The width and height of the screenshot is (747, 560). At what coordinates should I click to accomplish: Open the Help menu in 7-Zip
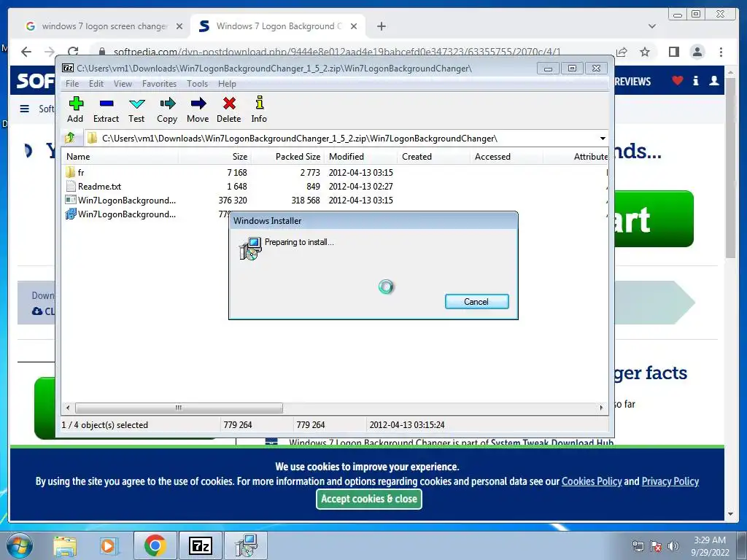pyautogui.click(x=228, y=84)
